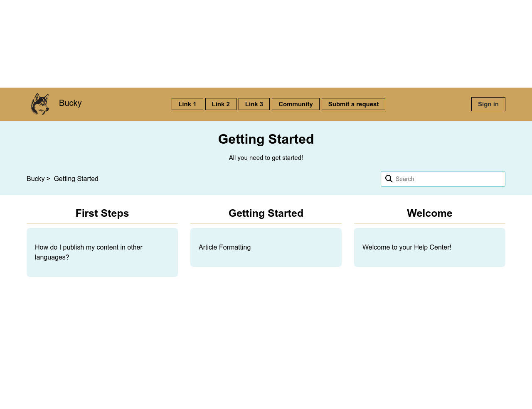Click the Submit a request button

click(x=353, y=104)
